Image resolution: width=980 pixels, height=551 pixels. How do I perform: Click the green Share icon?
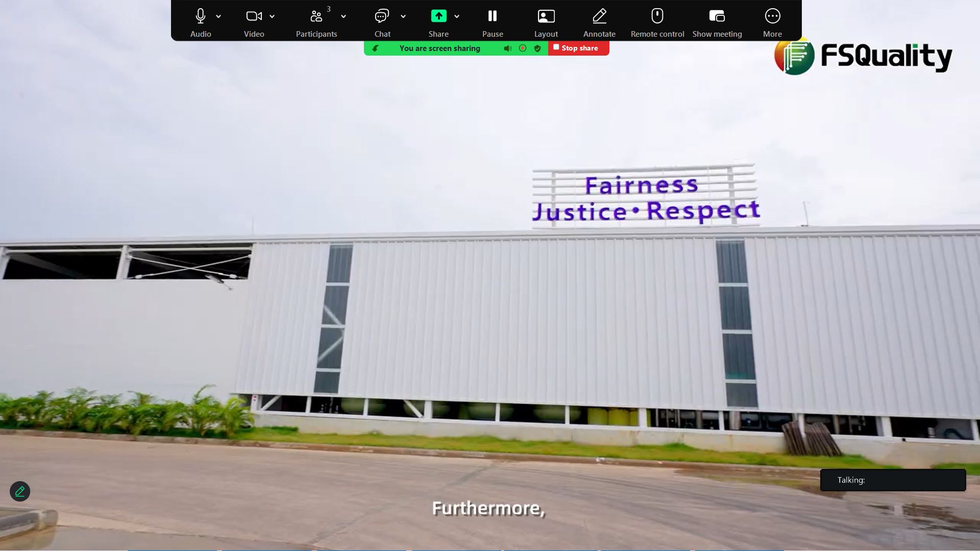[x=438, y=16]
